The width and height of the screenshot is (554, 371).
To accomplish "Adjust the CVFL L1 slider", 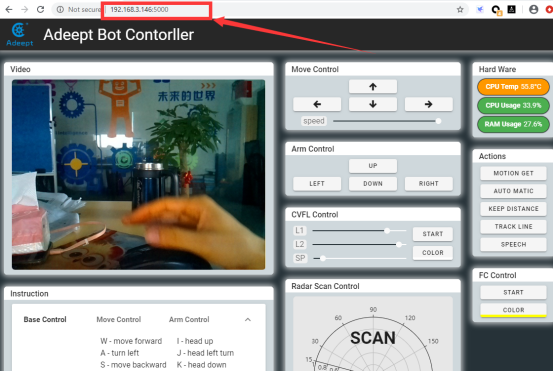I will coord(359,231).
